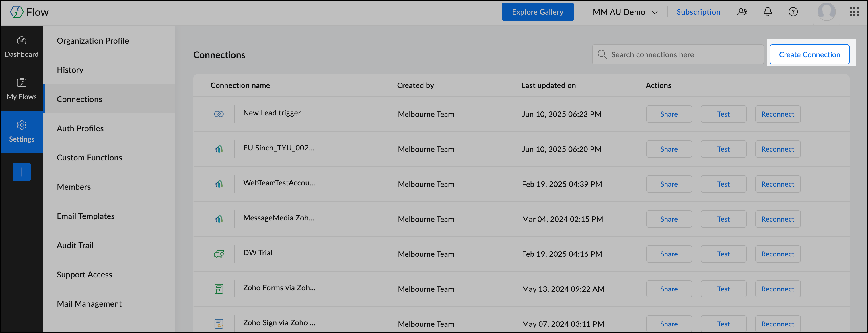Click the Zoho Flow logo icon
The width and height of the screenshot is (868, 333).
16,12
